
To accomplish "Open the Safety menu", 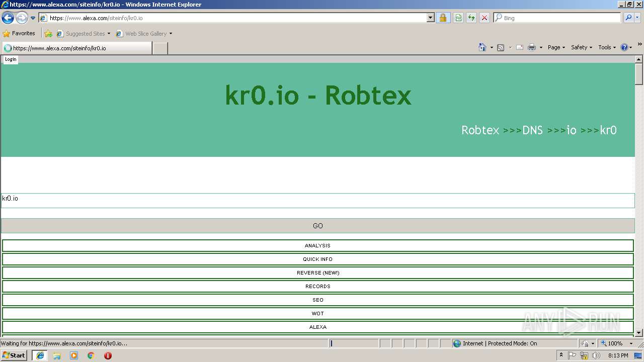I will pyautogui.click(x=581, y=47).
